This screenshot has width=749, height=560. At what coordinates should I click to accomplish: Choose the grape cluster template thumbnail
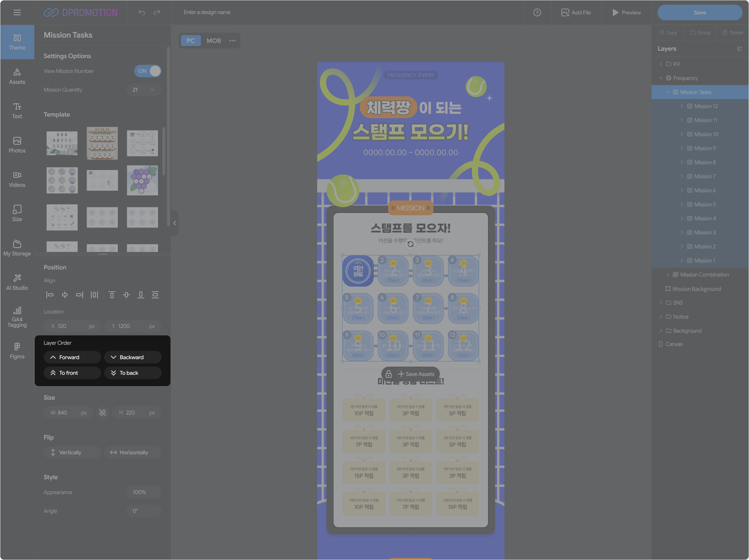[x=142, y=180]
